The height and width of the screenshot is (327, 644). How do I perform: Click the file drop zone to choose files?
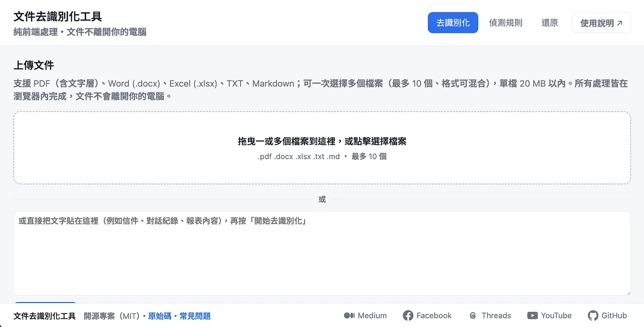[x=322, y=148]
